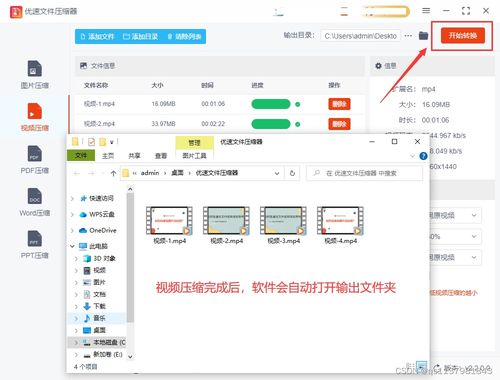Screen dimensions: 500x380
Task: Open the 文件 tab in Explorer ribbon
Action: point(81,156)
